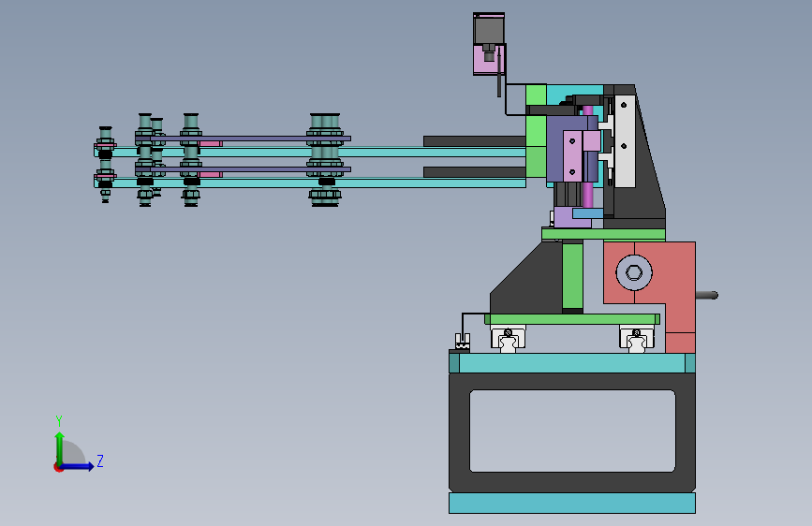Screen dimensions: 812x526
Task: Select the gray motor at the top
Action: coord(488,29)
